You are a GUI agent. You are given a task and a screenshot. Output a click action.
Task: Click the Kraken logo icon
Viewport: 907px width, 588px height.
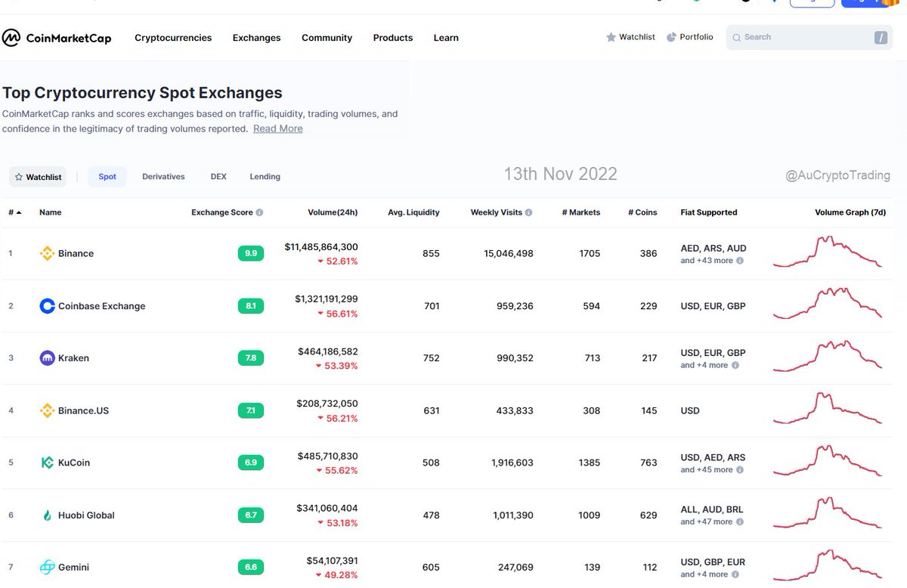47,358
